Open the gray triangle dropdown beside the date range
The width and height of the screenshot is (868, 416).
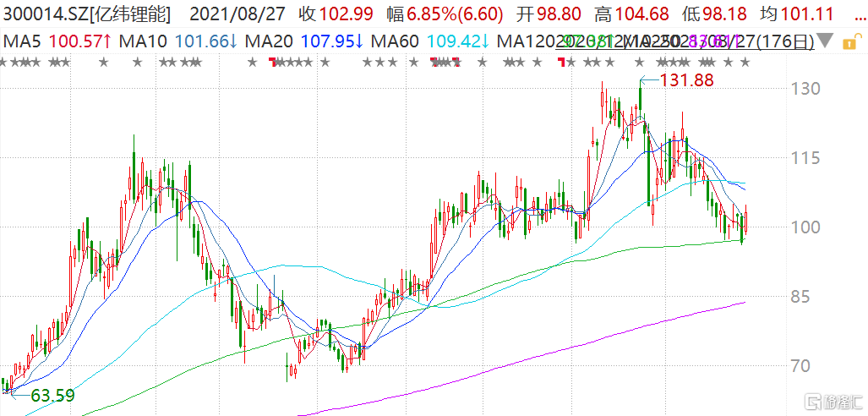pyautogui.click(x=825, y=41)
